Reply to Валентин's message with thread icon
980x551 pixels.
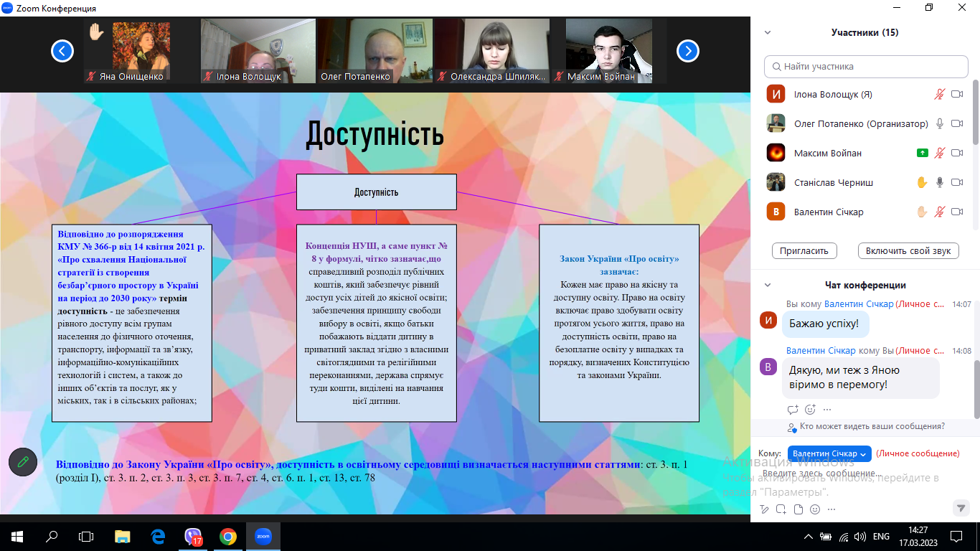793,410
